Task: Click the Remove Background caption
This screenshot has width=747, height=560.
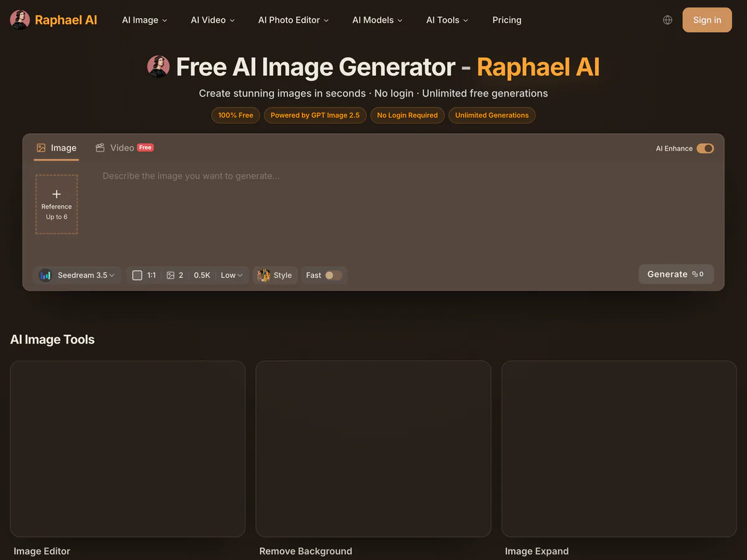Action: coord(306,551)
